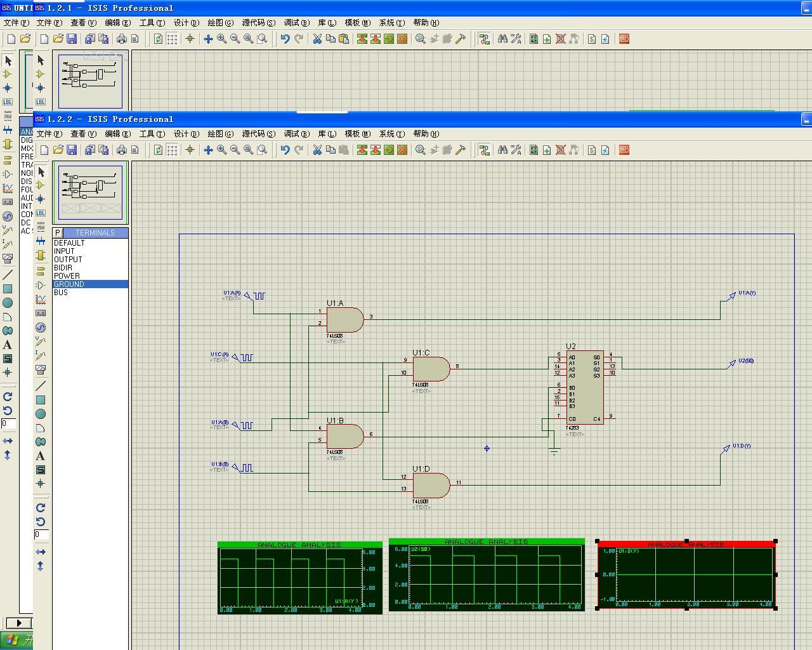Select 2D Line tool in 1.2.2 sidebar
The image size is (812, 650).
tap(41, 386)
